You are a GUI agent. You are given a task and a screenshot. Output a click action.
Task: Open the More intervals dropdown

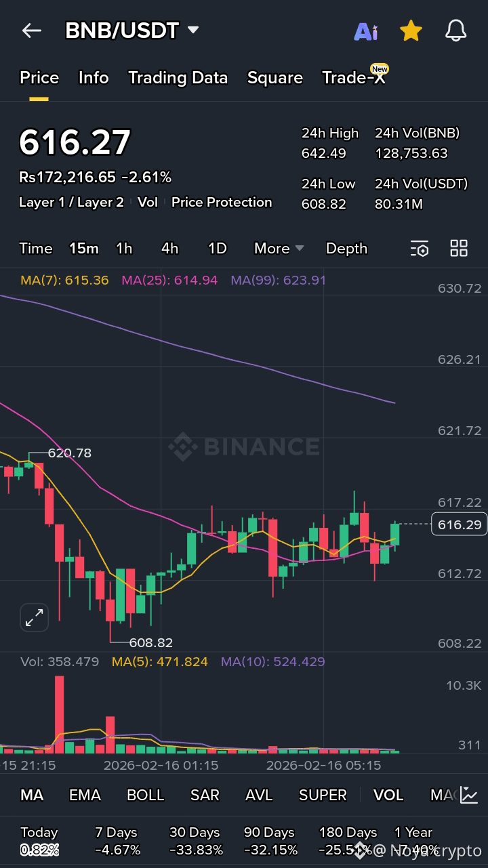279,249
